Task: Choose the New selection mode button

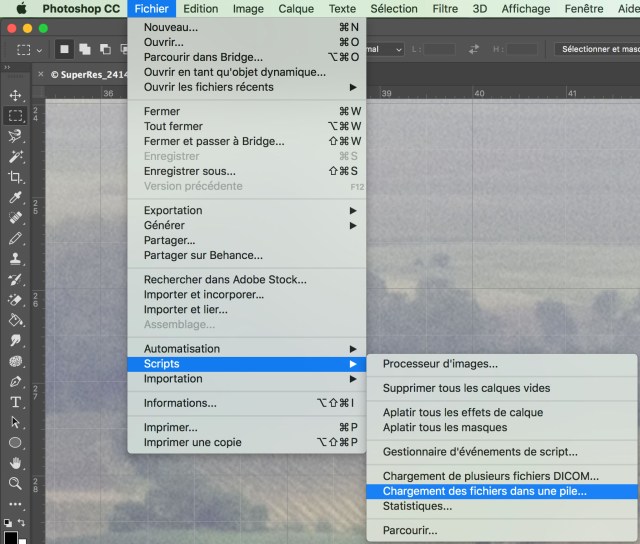Action: click(x=62, y=49)
